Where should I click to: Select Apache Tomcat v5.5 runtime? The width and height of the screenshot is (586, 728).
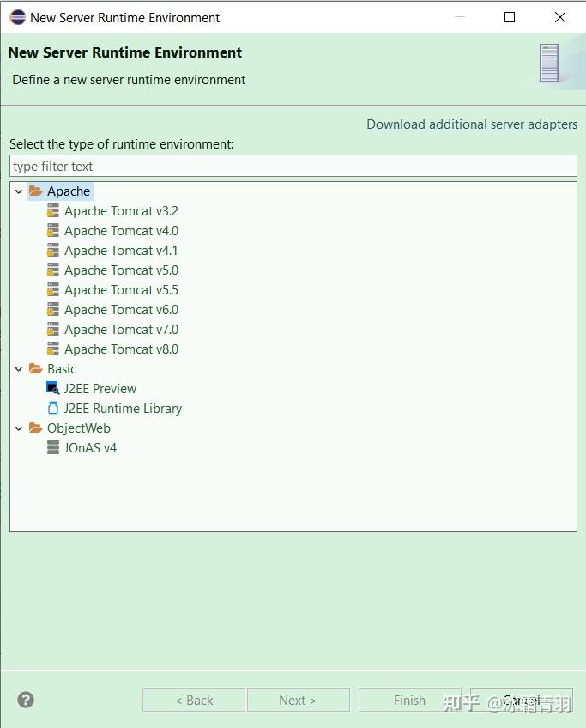(121, 289)
